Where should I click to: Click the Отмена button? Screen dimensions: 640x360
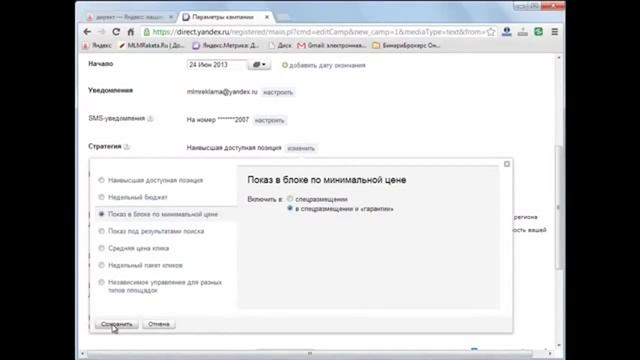point(159,324)
